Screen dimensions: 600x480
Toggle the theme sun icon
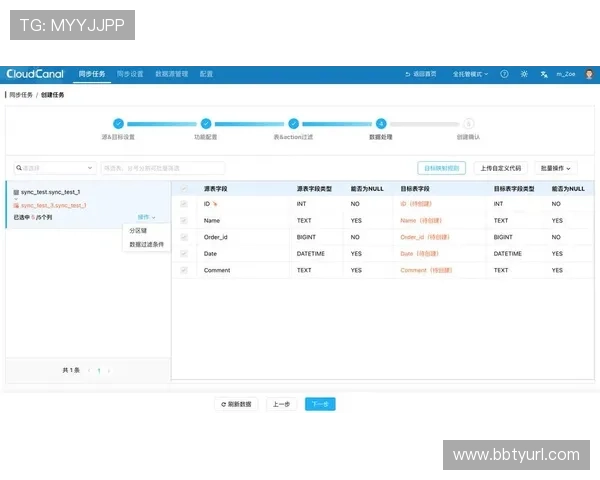click(524, 74)
